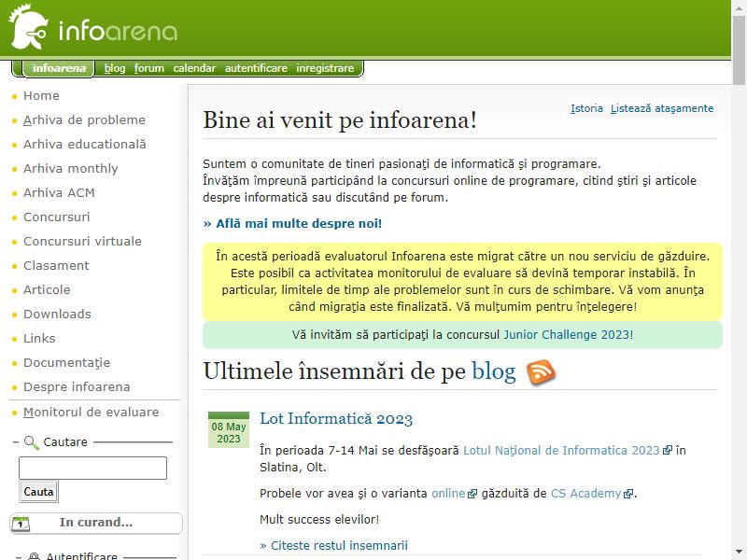The height and width of the screenshot is (560, 747).
Task: View the Clasament page
Action: point(56,266)
